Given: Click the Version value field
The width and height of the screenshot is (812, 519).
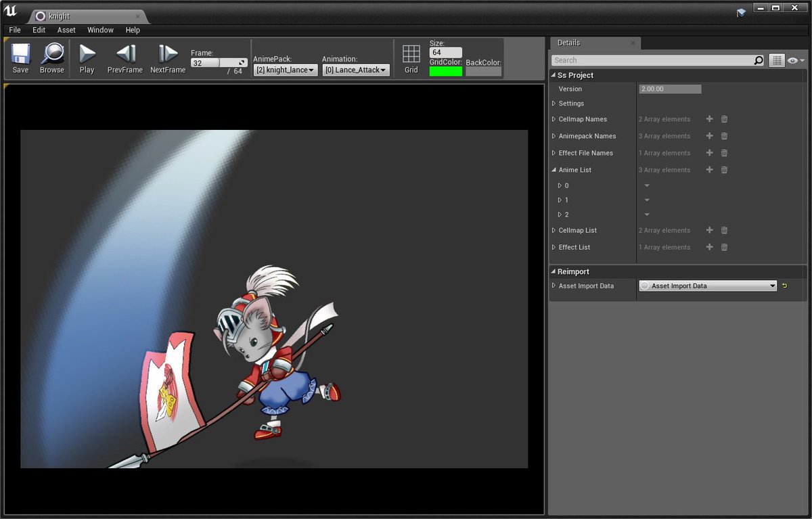Looking at the screenshot, I should pos(670,89).
